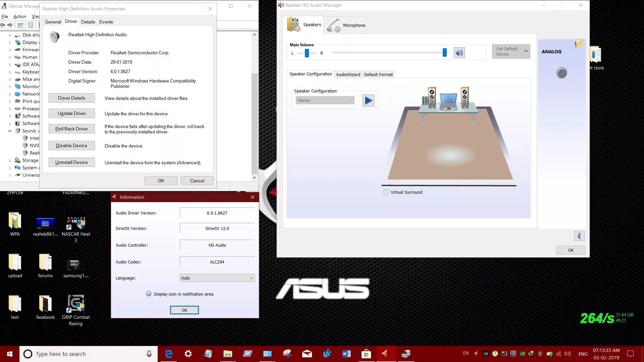Expand Sound controllers tree in Device Manager
644x362 pixels.
coord(10,131)
